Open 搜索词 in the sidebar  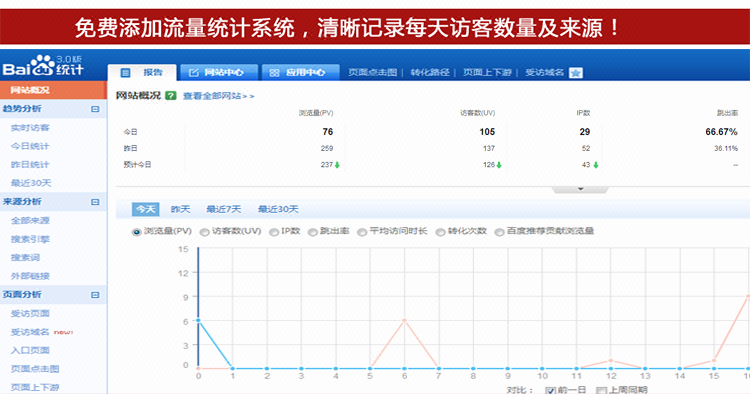coord(25,258)
